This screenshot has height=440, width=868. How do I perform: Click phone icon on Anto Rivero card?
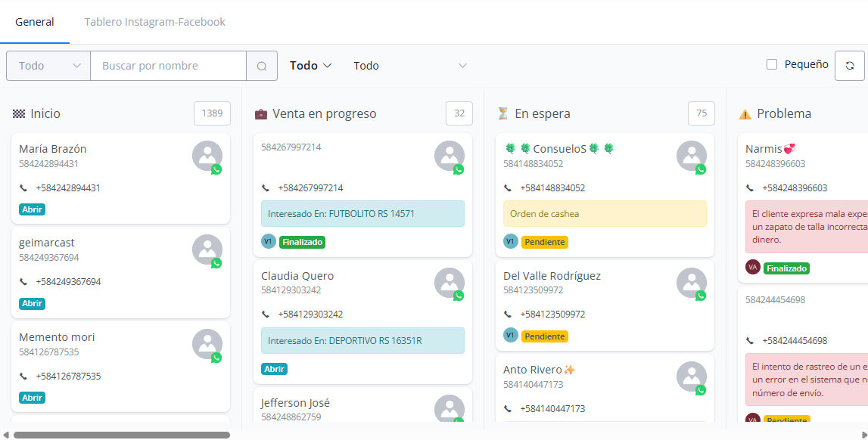point(508,409)
